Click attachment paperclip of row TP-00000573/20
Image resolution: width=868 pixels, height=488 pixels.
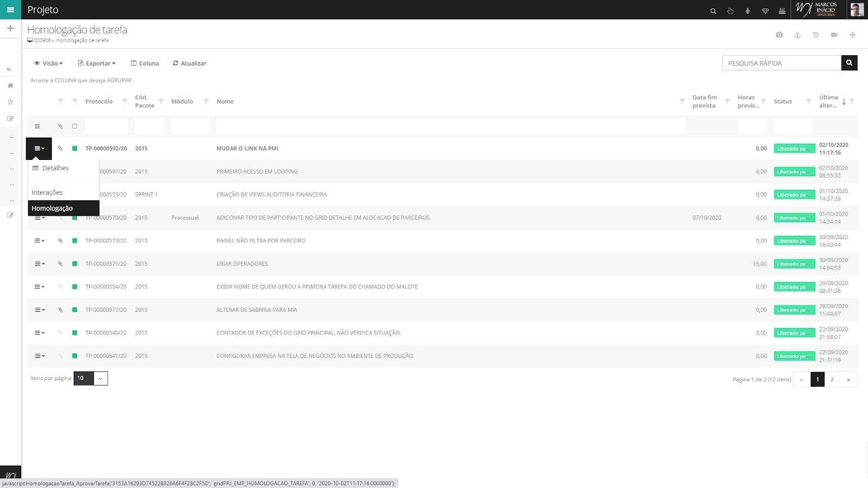(x=60, y=241)
